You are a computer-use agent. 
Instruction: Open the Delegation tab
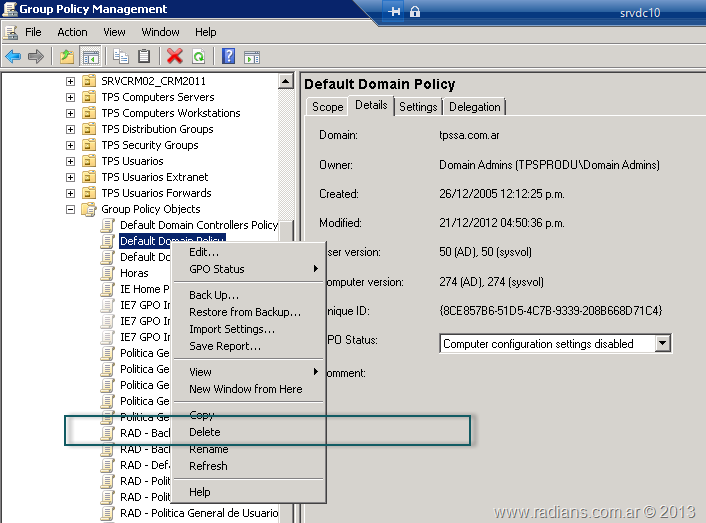click(475, 107)
